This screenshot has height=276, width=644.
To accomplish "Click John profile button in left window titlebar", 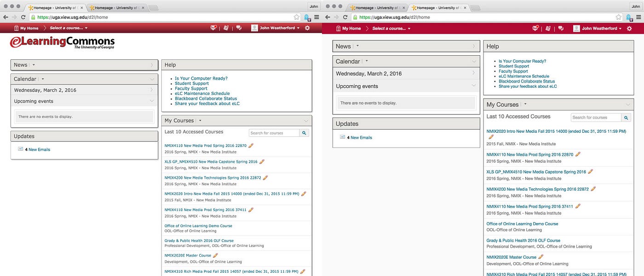I will [x=314, y=6].
